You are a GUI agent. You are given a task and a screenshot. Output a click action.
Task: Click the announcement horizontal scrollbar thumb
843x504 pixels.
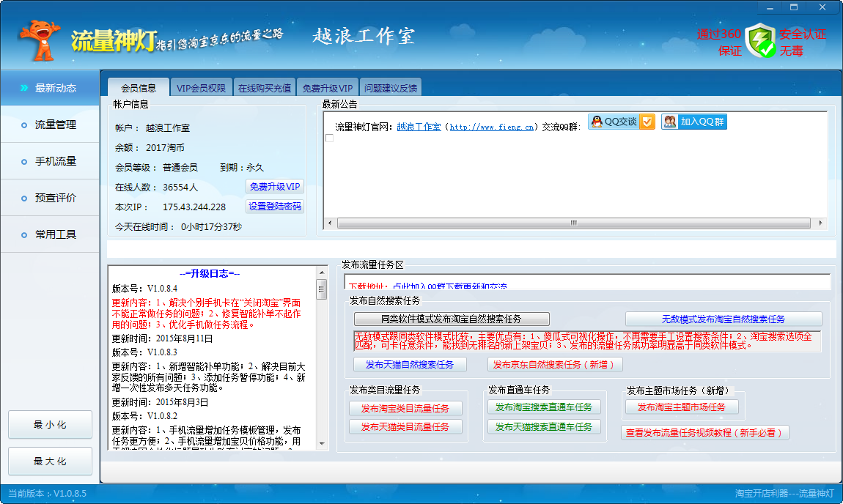574,223
